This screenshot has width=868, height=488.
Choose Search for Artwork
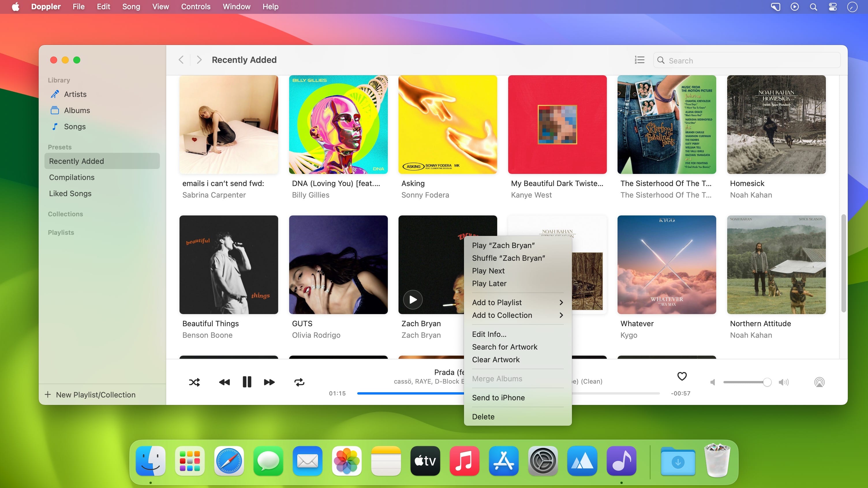coord(518,347)
